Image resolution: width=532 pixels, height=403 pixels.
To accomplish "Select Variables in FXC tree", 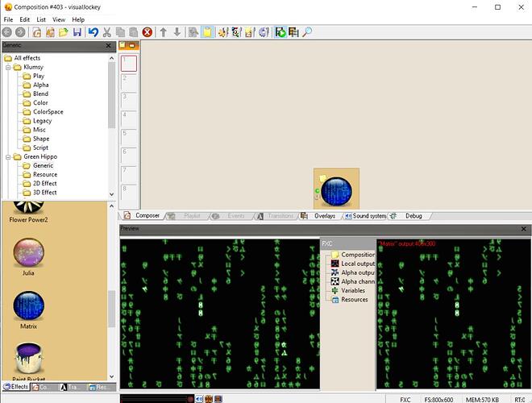I will pos(348,291).
